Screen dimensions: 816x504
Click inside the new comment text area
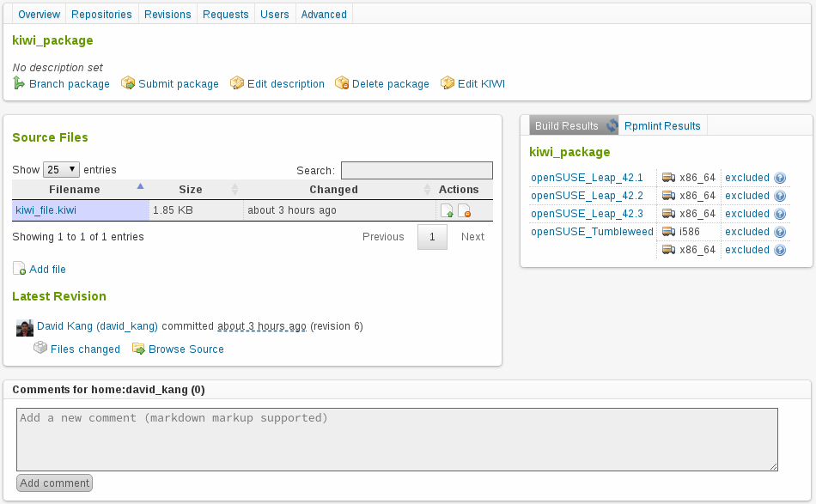397,440
